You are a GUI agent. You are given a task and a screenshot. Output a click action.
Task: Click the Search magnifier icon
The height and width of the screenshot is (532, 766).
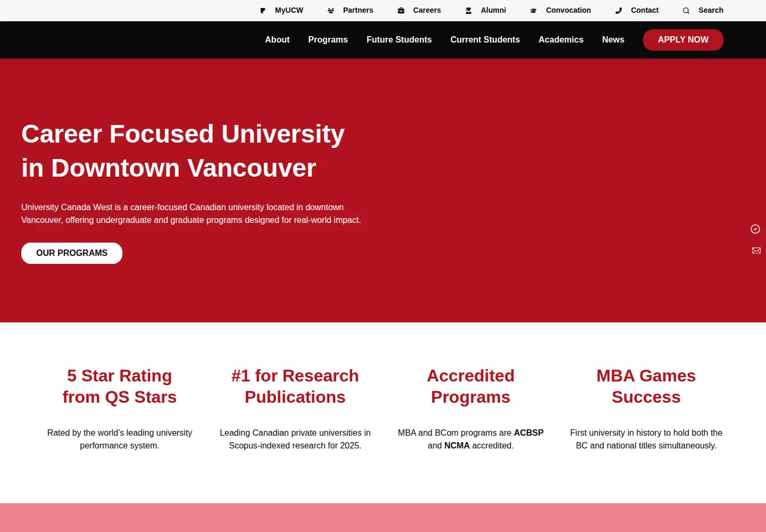point(686,11)
